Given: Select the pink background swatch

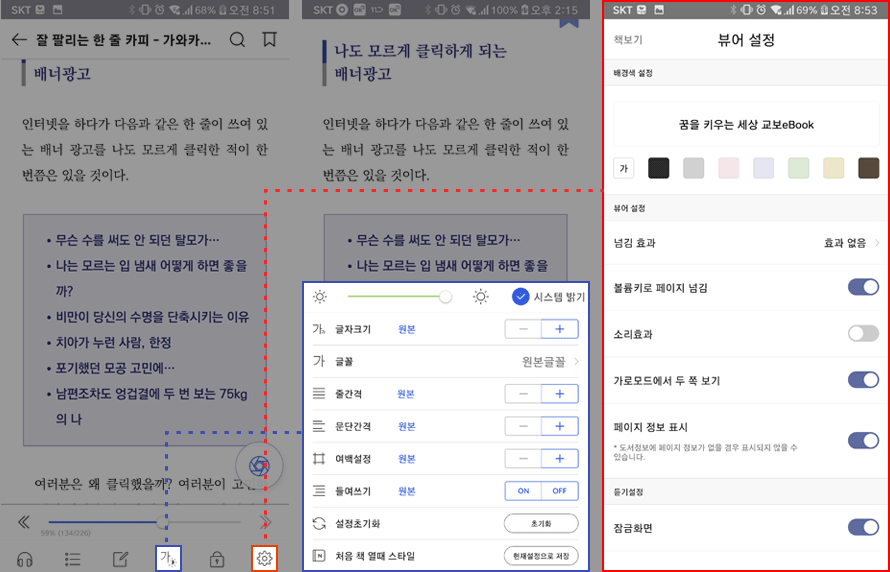Looking at the screenshot, I should point(729,168).
